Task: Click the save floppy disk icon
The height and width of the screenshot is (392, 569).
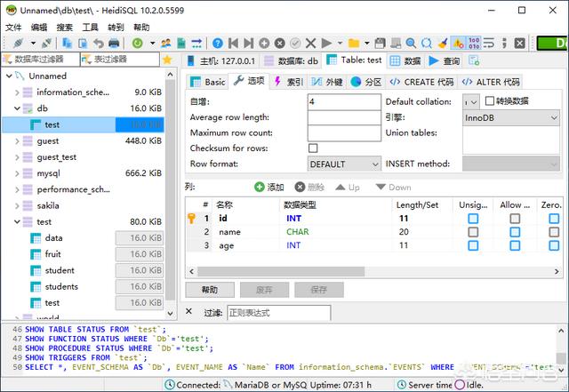Action: (380, 44)
